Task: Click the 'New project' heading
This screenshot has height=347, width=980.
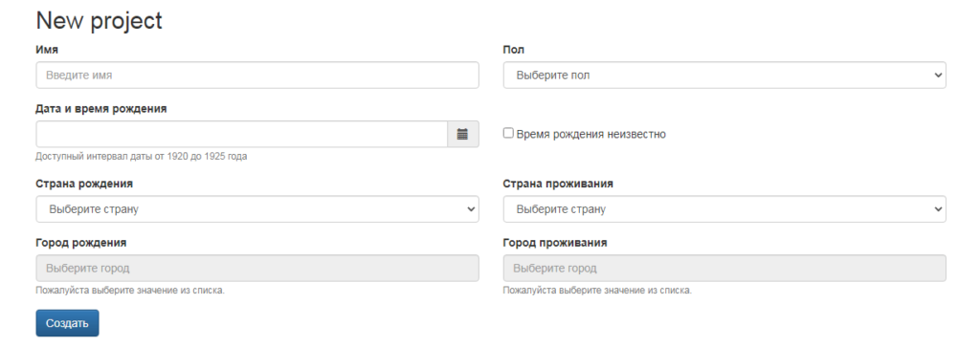Action: coord(100,20)
